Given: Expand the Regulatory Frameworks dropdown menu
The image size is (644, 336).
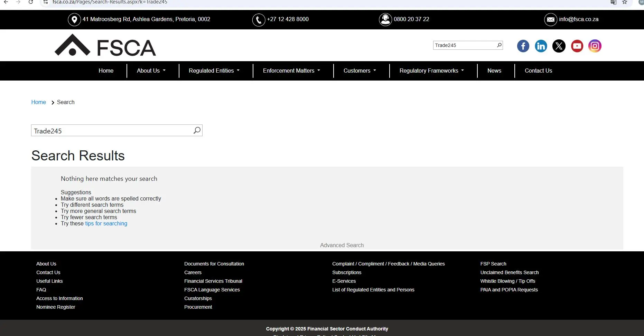Looking at the screenshot, I should coord(431,71).
